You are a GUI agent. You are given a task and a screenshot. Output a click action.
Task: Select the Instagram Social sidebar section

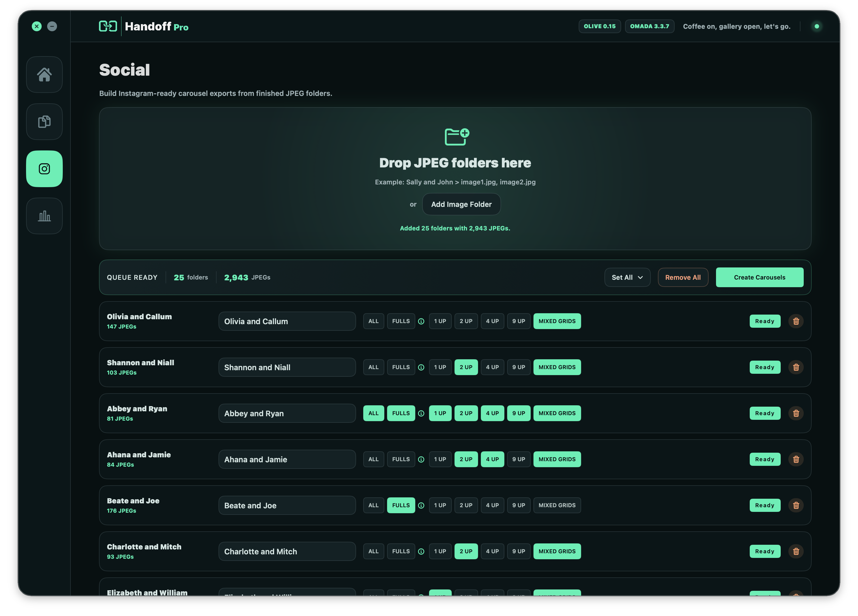click(44, 169)
